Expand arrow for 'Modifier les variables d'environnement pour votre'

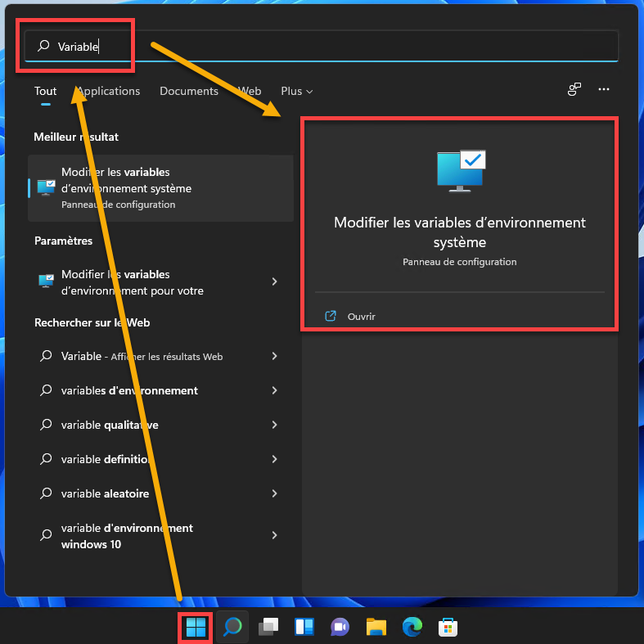[x=274, y=281]
